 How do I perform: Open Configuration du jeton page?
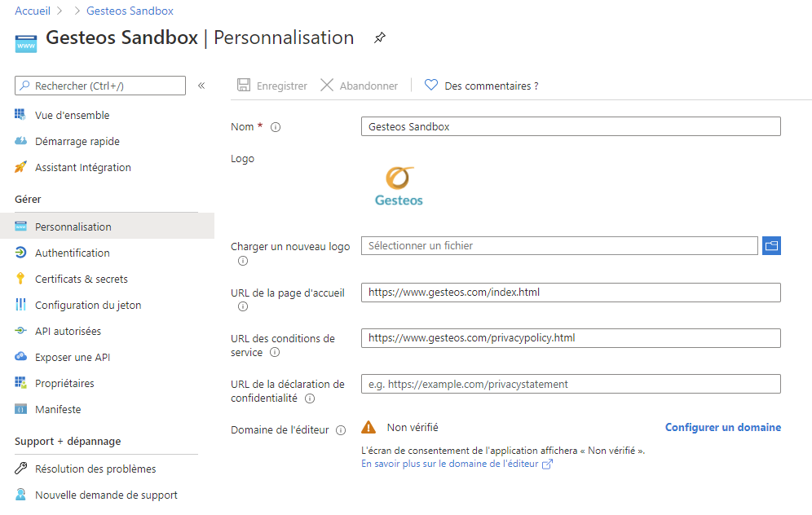coord(87,306)
